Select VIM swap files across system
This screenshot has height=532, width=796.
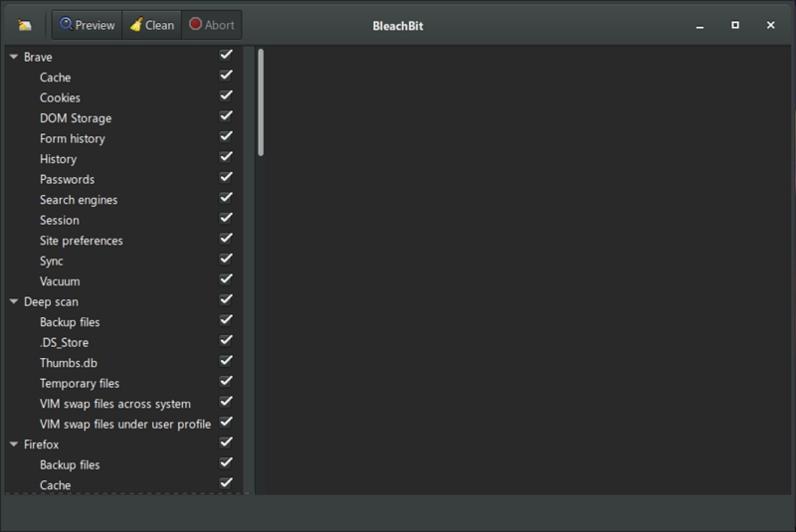(115, 404)
